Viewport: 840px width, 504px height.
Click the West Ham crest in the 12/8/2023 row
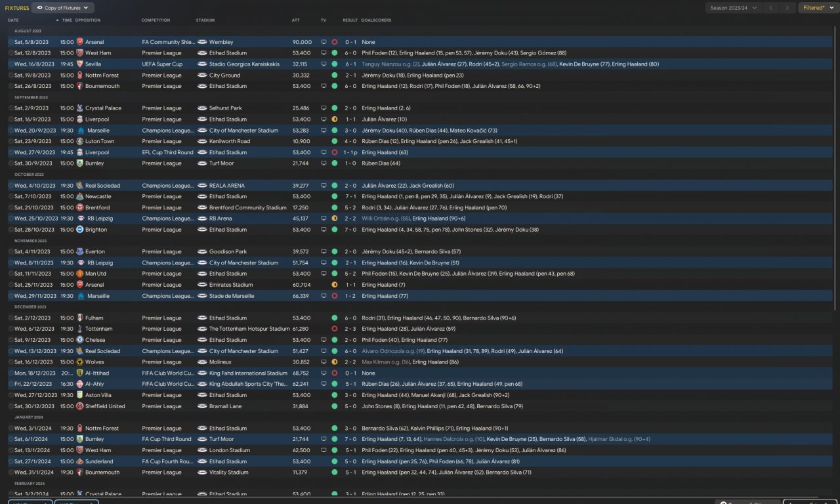(79, 53)
